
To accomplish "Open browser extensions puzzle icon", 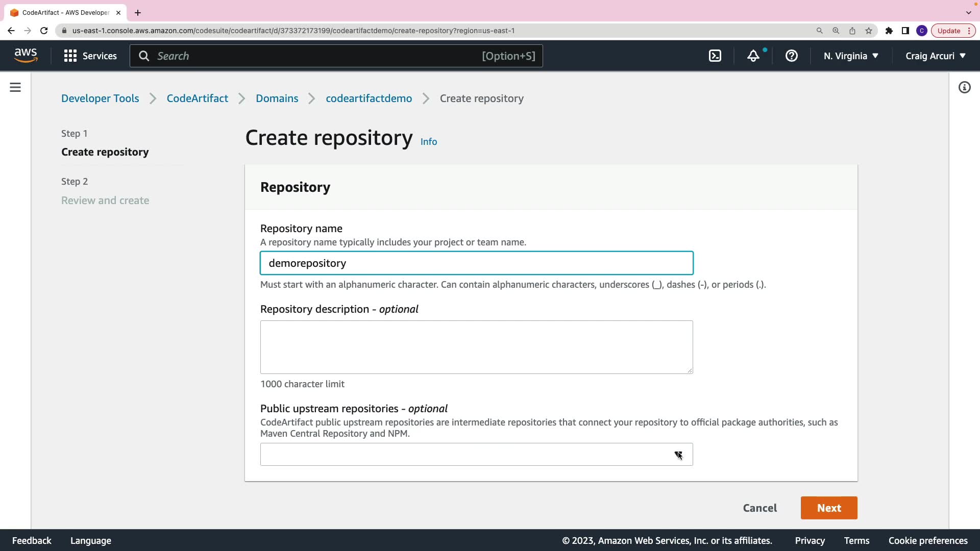I will pyautogui.click(x=889, y=31).
